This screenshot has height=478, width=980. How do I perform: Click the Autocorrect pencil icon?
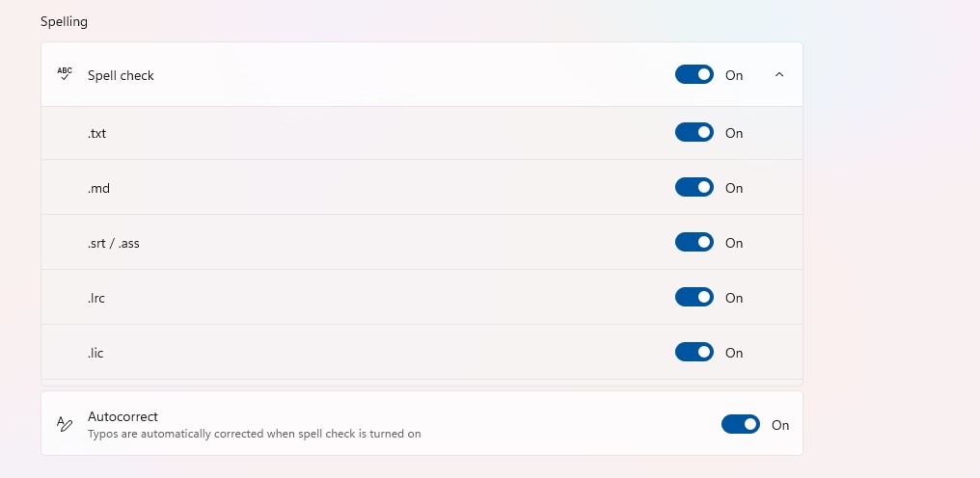pyautogui.click(x=65, y=424)
